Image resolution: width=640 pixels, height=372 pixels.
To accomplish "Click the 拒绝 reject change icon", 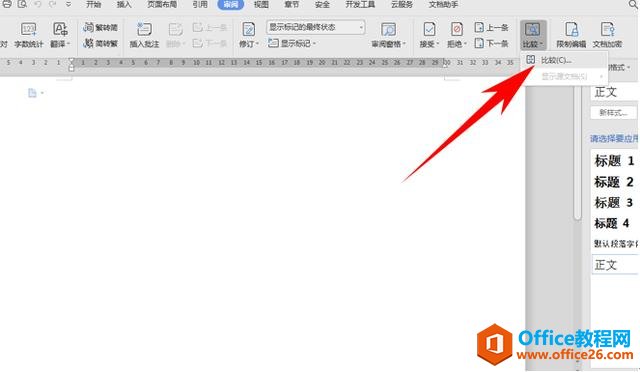I will coord(457,29).
